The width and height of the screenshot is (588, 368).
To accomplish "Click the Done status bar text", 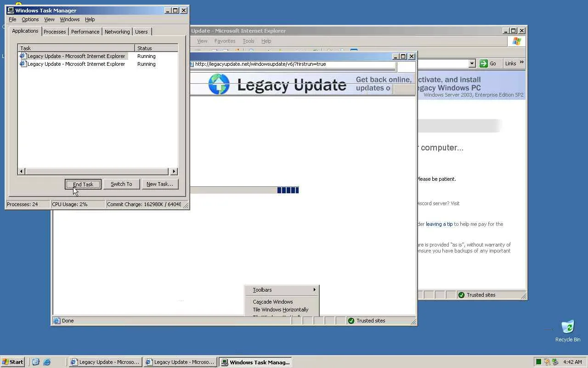I will [x=68, y=321].
